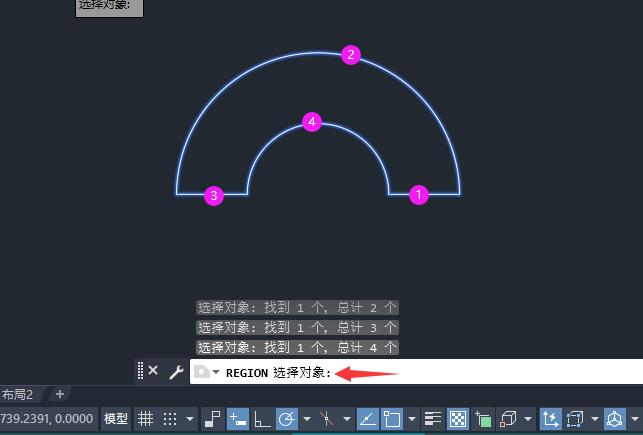Open 3D object snap dropdown arrow

(x=528, y=419)
